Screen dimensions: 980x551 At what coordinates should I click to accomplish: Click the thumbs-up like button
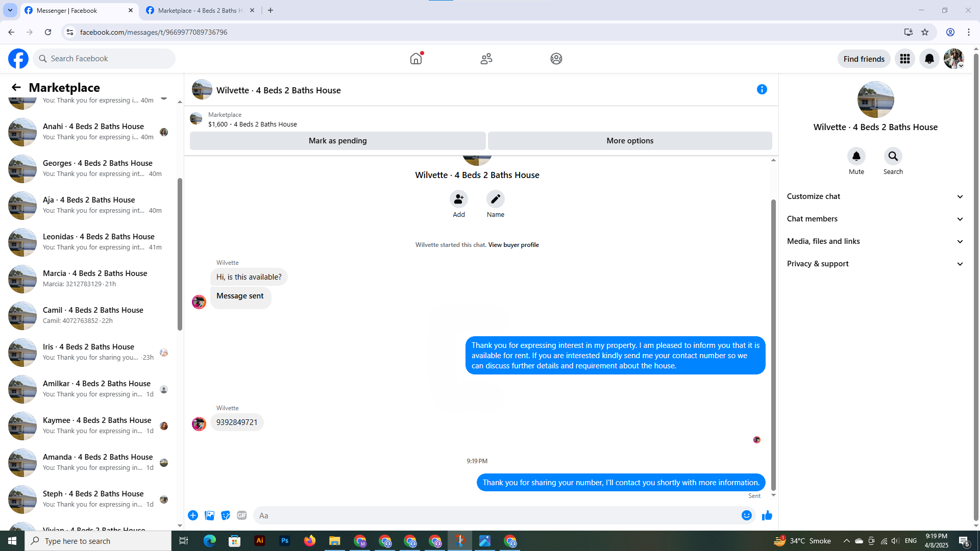tap(767, 516)
